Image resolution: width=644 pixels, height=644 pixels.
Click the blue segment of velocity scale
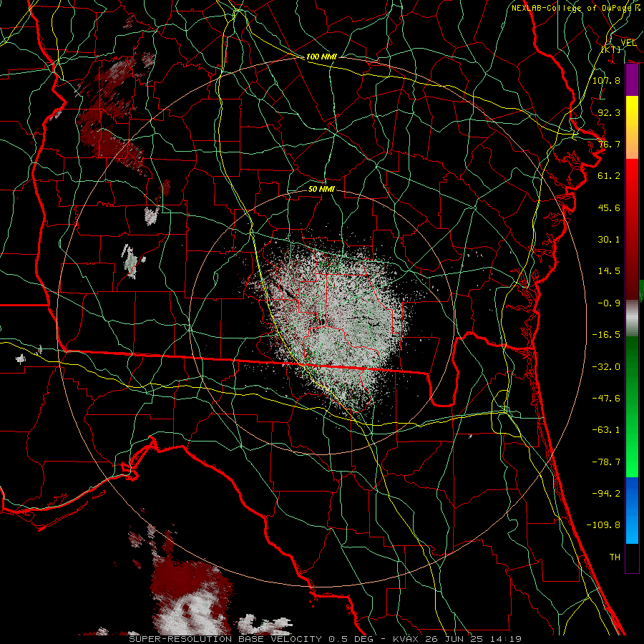coord(632,510)
